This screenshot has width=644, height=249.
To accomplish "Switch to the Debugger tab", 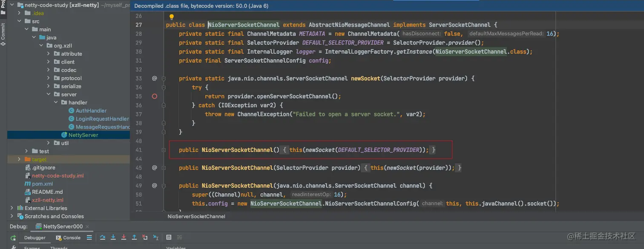I will point(34,237).
